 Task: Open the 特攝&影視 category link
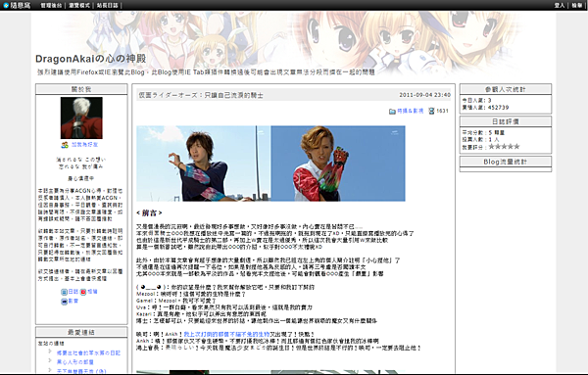click(410, 111)
